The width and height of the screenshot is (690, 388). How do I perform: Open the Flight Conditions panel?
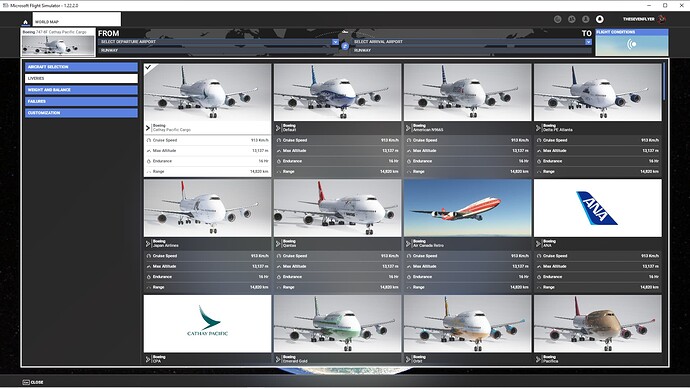point(632,42)
